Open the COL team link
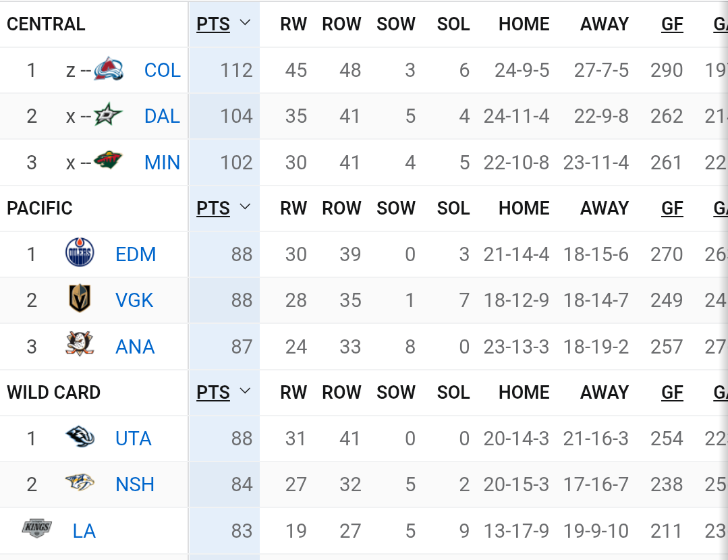This screenshot has height=560, width=728. (163, 70)
